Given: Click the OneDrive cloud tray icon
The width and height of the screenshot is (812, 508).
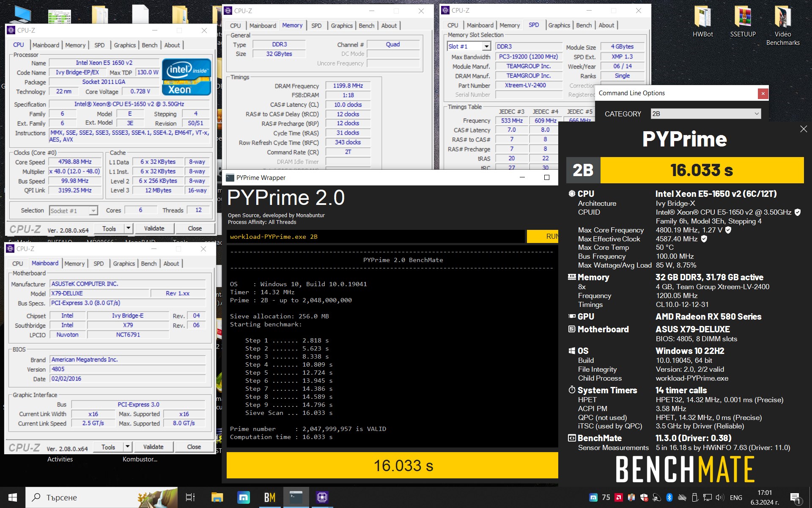Looking at the screenshot, I should [682, 497].
